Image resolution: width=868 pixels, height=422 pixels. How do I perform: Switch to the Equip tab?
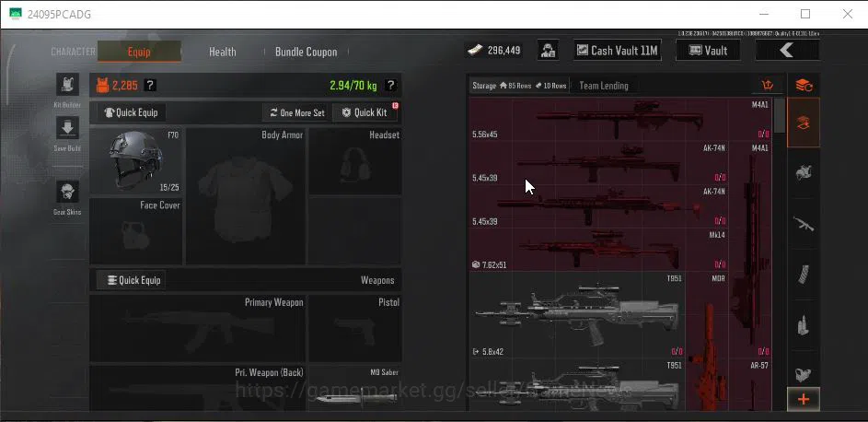tap(139, 52)
